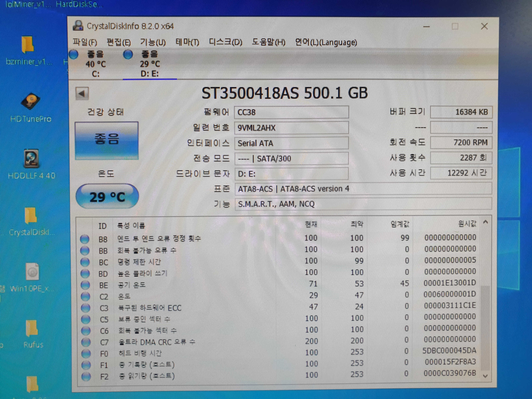This screenshot has width=532, height=399.
Task: Click the SMART list scrollbar thumb
Action: click(x=485, y=328)
